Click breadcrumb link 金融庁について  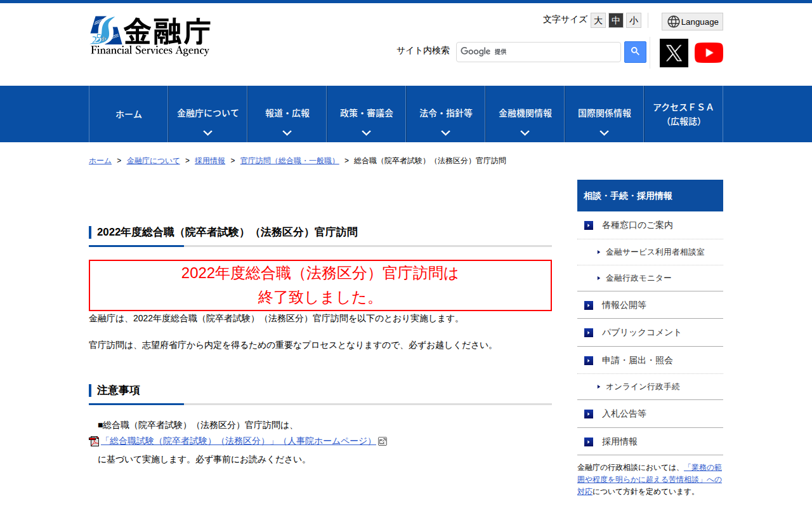(154, 161)
